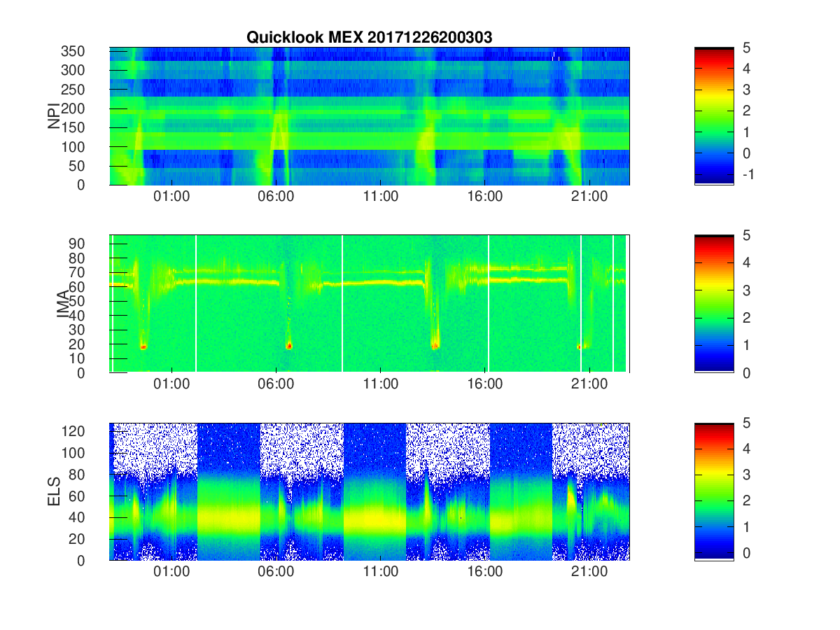This screenshot has width=840, height=630.
Task: Click the NPI panel colorbar
Action: [714, 116]
